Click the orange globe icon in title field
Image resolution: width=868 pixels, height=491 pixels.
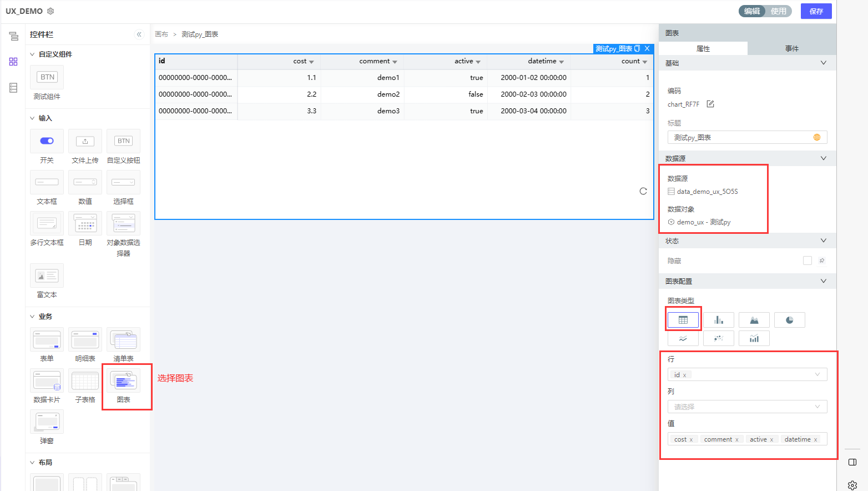(x=816, y=137)
